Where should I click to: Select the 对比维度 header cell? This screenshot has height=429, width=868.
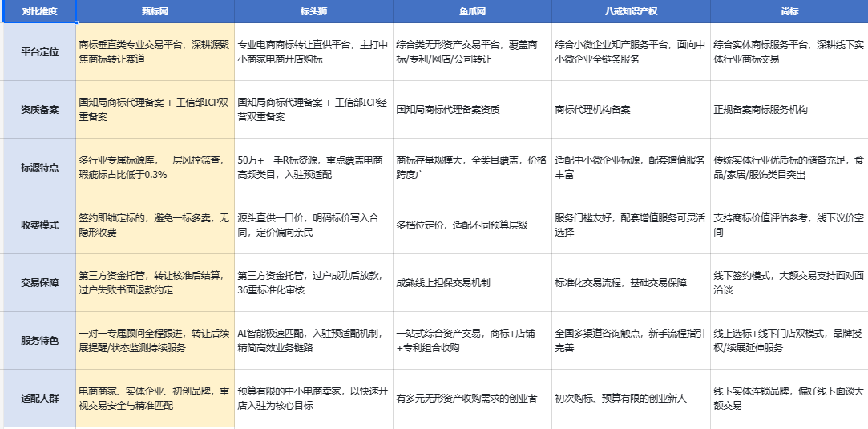(39, 11)
